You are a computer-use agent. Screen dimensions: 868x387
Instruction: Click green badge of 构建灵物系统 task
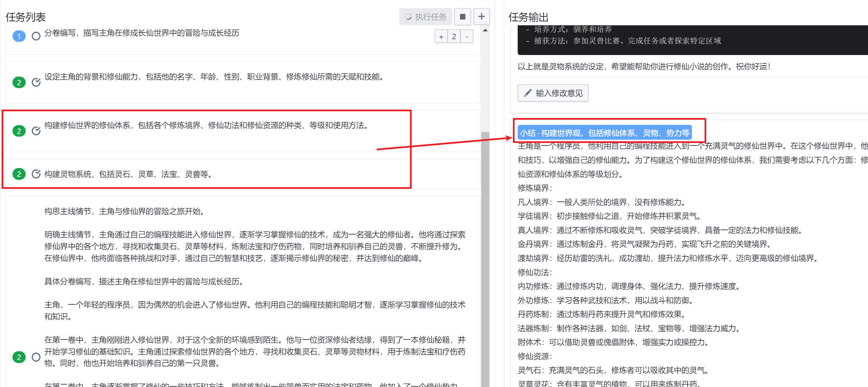(19, 174)
